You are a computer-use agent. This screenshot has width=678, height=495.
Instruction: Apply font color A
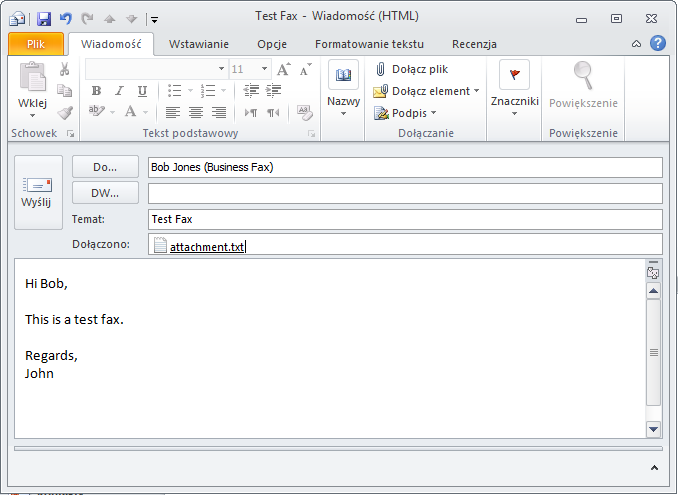[x=130, y=112]
